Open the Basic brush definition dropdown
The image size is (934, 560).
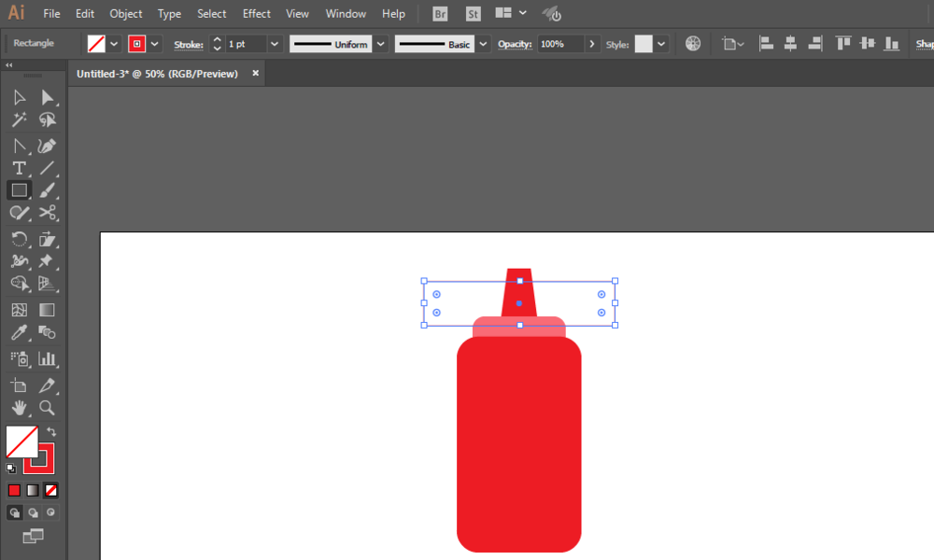[483, 44]
